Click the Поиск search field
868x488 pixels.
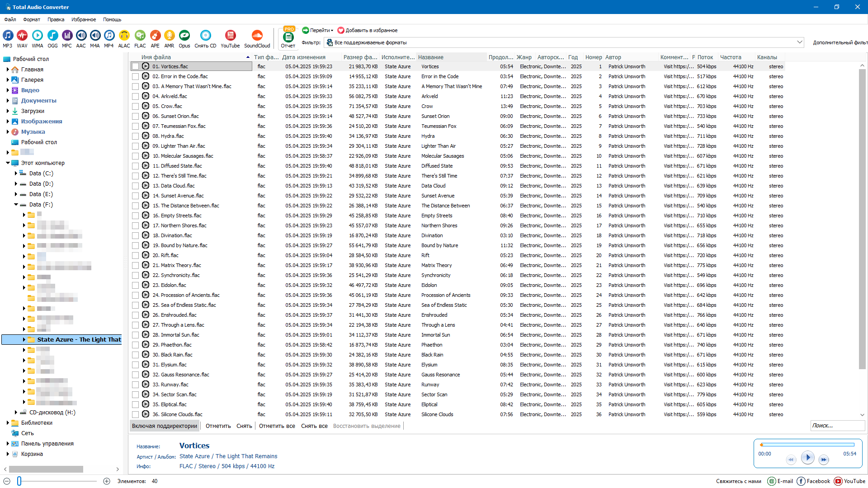point(836,426)
